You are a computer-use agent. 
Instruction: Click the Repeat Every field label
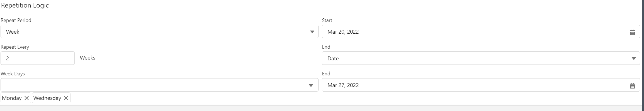pyautogui.click(x=15, y=47)
